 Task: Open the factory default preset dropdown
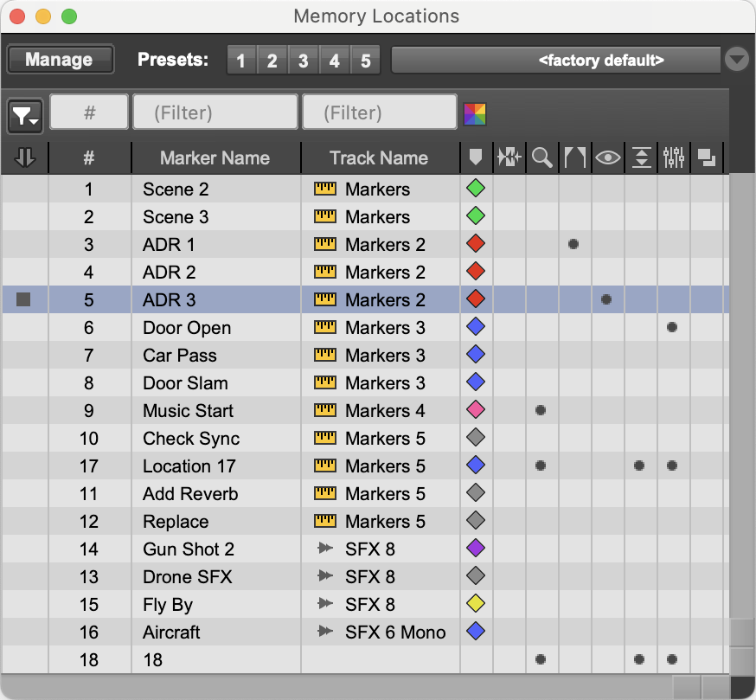(x=556, y=61)
